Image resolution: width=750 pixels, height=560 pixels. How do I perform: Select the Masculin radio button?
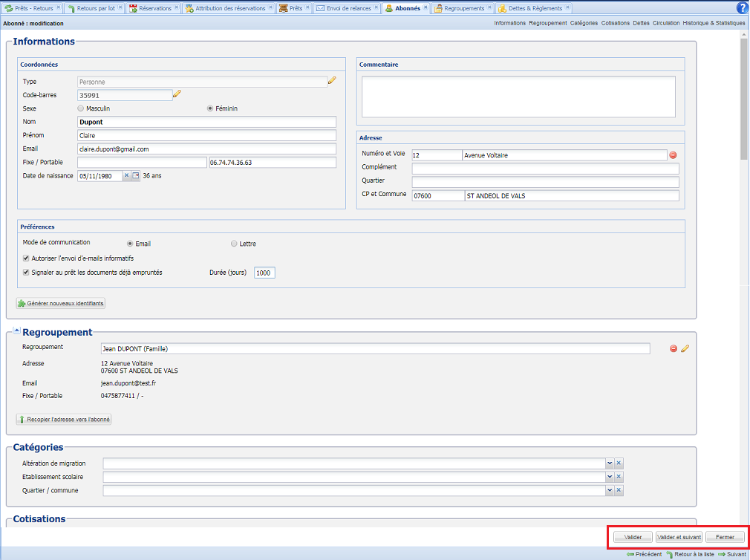[81, 108]
